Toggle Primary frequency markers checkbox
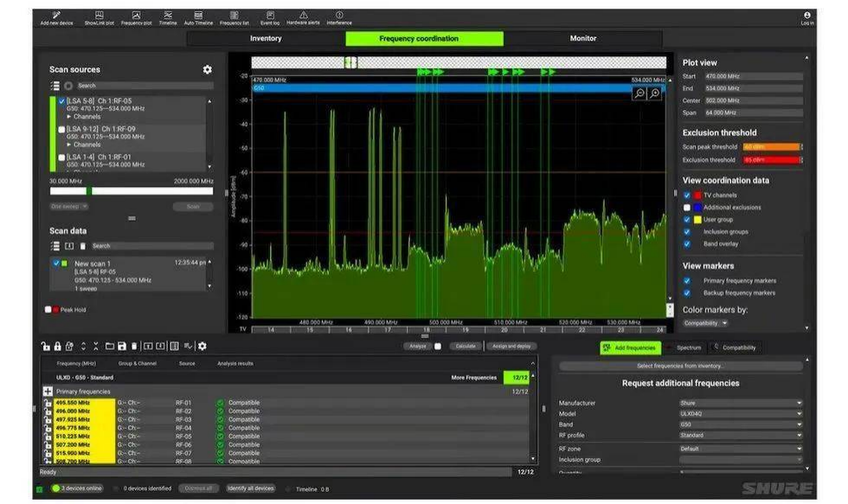This screenshot has height=504, width=848. point(687,280)
